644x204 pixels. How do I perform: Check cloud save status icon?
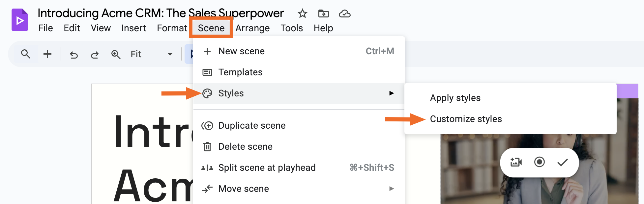(x=344, y=14)
